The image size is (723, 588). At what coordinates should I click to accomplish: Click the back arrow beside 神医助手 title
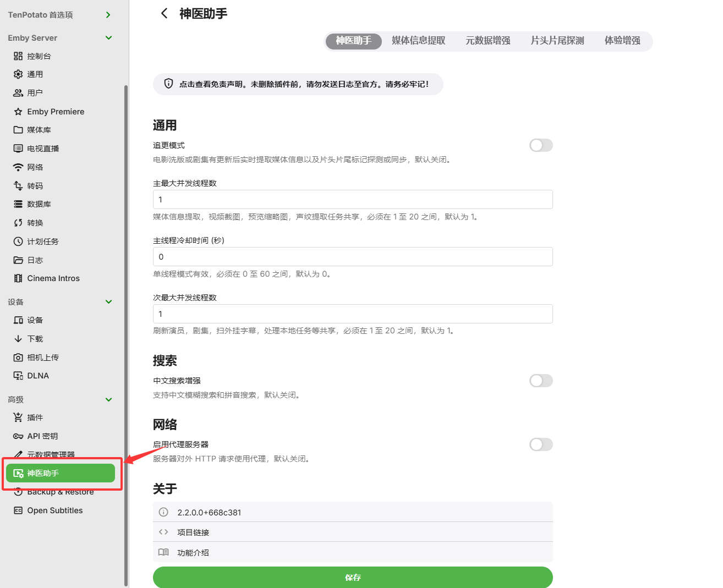click(x=164, y=14)
